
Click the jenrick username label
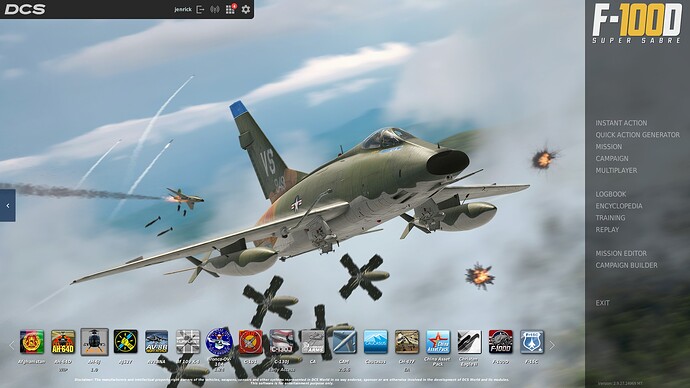tap(183, 9)
